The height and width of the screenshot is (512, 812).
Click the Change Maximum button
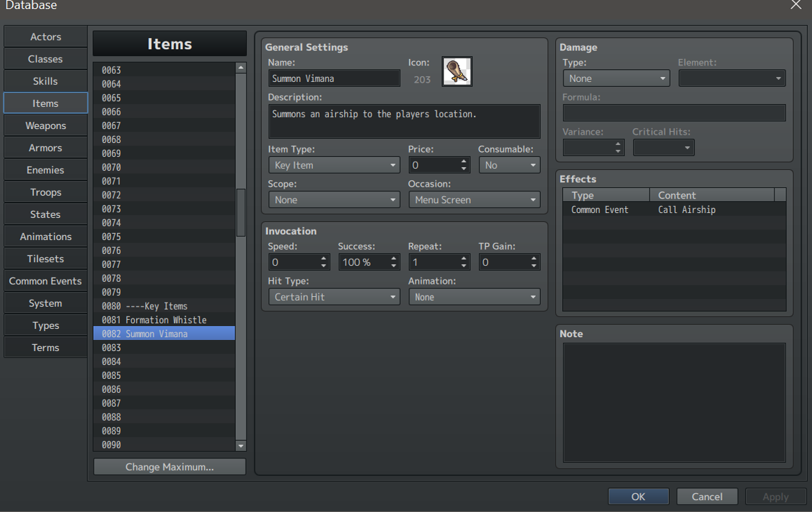pyautogui.click(x=169, y=467)
